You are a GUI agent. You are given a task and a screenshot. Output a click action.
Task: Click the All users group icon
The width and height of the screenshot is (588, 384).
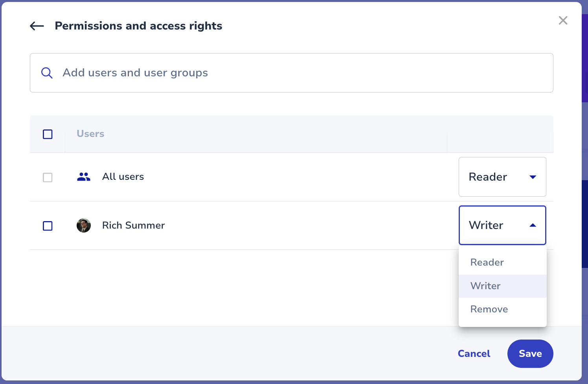[84, 177]
